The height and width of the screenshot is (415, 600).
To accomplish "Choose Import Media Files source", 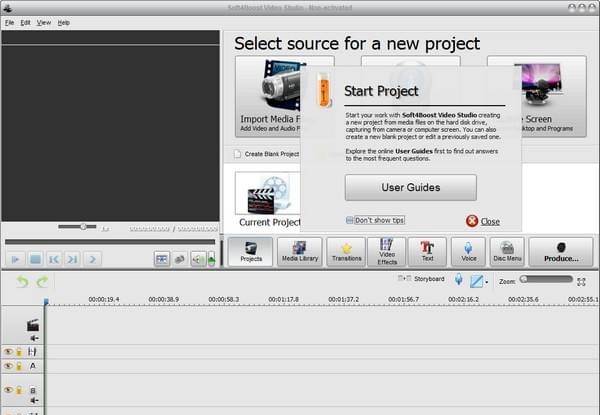I will pyautogui.click(x=268, y=96).
